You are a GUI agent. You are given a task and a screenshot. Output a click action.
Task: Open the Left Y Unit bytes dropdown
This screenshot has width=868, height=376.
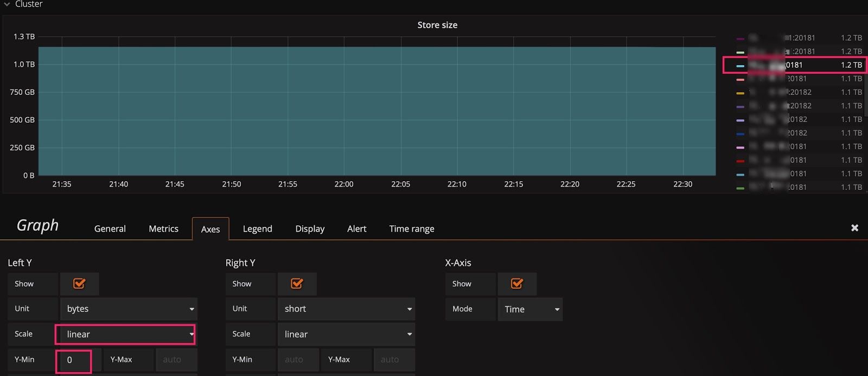pyautogui.click(x=129, y=309)
